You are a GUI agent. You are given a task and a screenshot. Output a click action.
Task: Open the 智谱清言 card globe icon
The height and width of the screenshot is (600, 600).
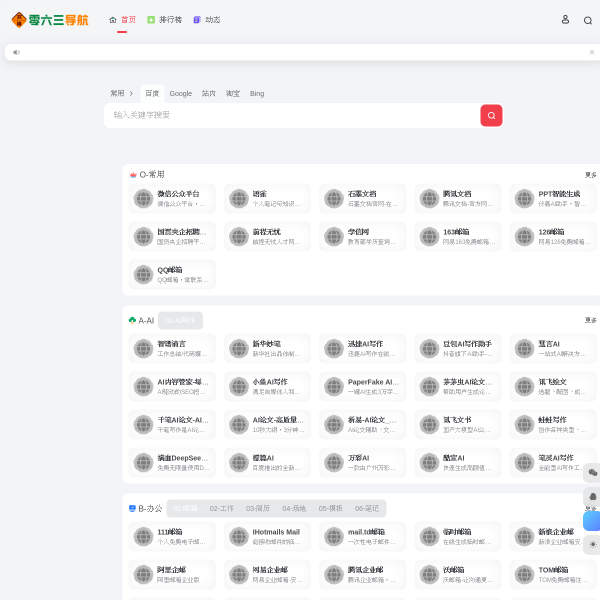click(x=143, y=348)
